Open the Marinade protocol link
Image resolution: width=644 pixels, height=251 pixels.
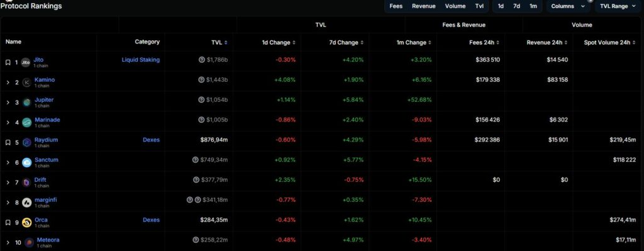tap(47, 120)
